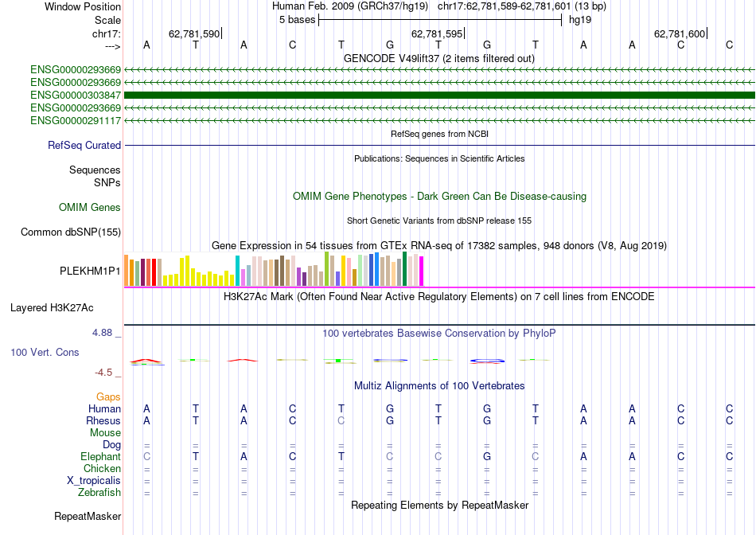Click the H3K27Ac Mark track title

[439, 296]
